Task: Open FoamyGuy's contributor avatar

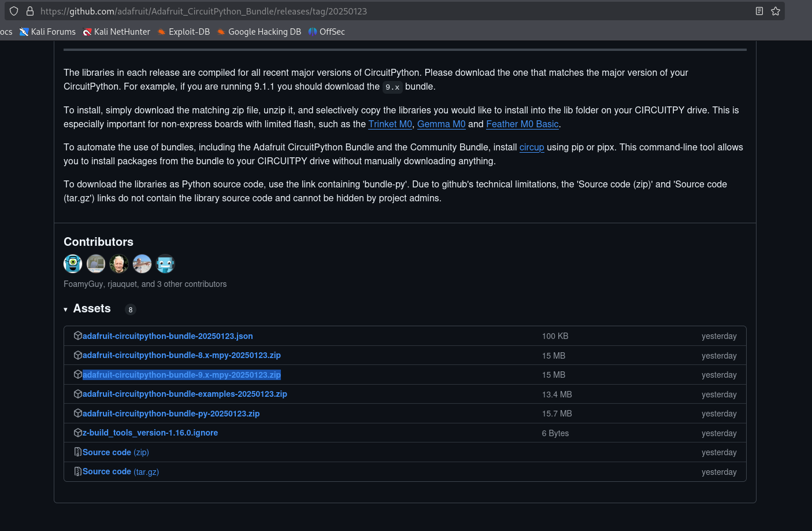Action: 73,264
